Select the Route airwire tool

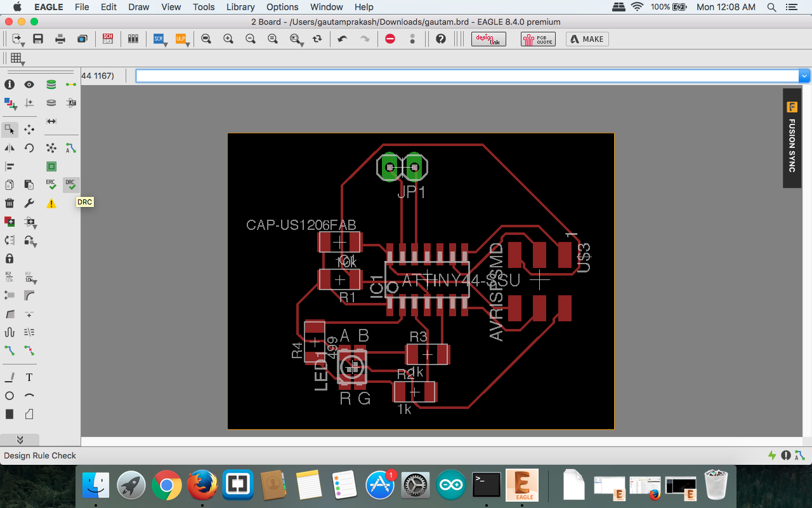pos(10,350)
